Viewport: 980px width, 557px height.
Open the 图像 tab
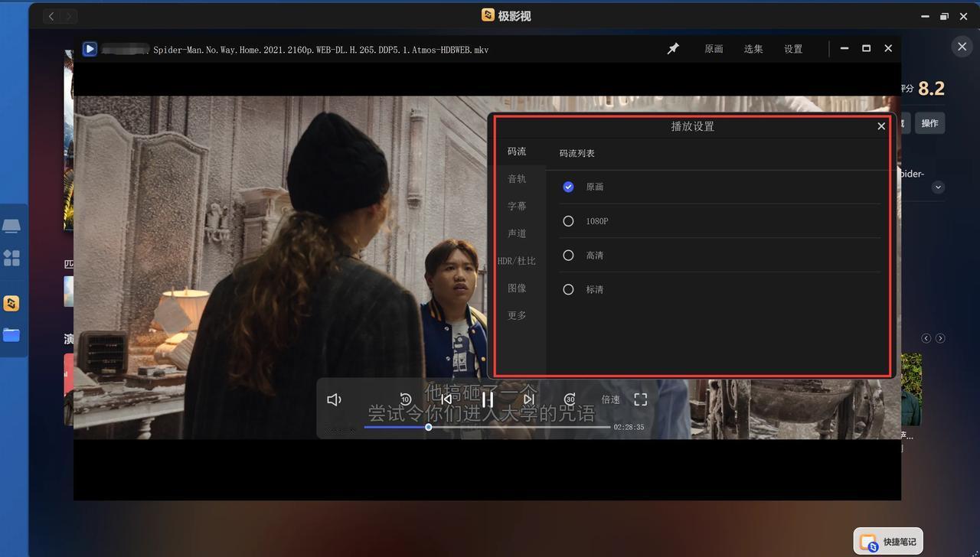tap(517, 288)
